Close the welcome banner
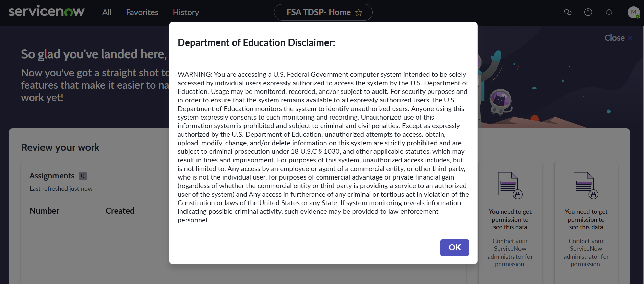This screenshot has width=644, height=284. pos(618,38)
